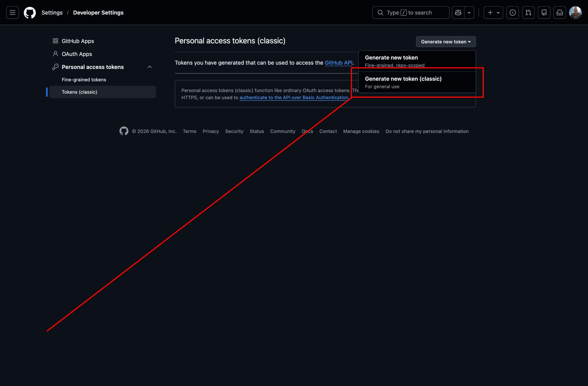Open the GitHub API link
Screen dimensions: 588x386
click(x=339, y=63)
